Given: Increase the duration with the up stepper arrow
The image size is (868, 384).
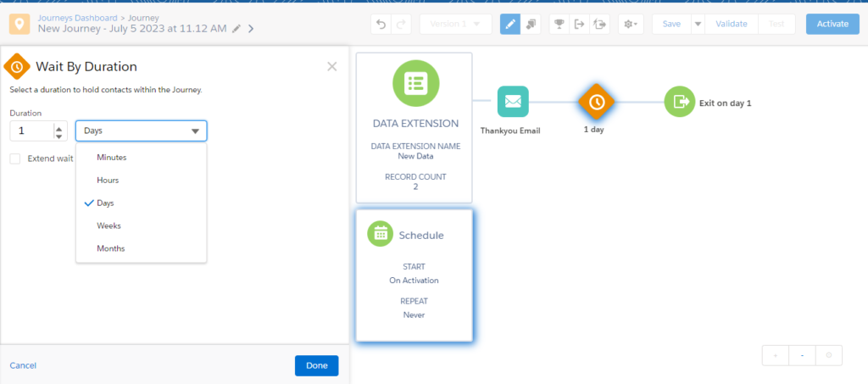Looking at the screenshot, I should point(58,127).
